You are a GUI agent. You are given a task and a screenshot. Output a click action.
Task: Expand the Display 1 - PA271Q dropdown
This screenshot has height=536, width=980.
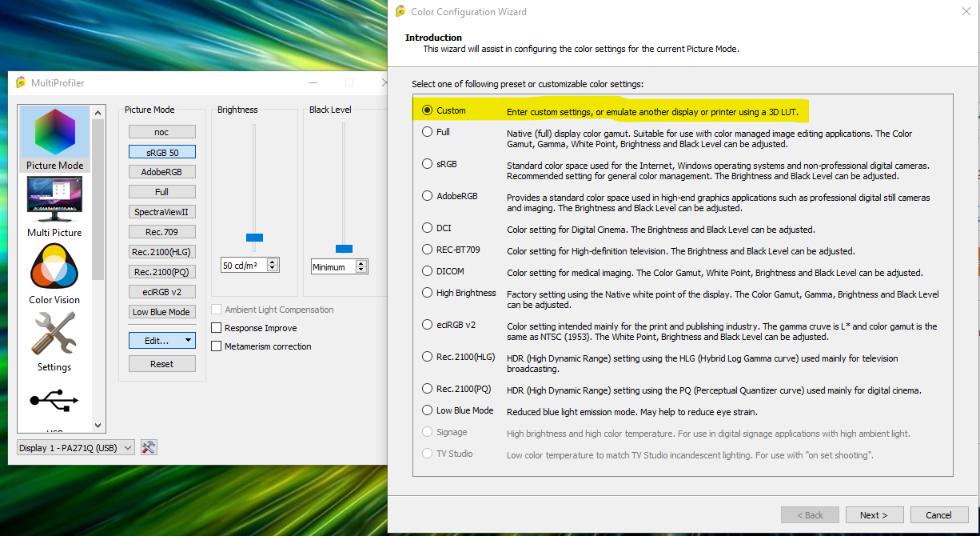tap(76, 448)
